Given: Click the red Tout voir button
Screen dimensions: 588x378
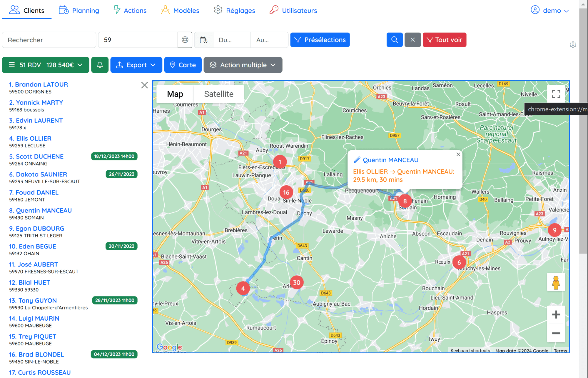Looking at the screenshot, I should pyautogui.click(x=444, y=40).
